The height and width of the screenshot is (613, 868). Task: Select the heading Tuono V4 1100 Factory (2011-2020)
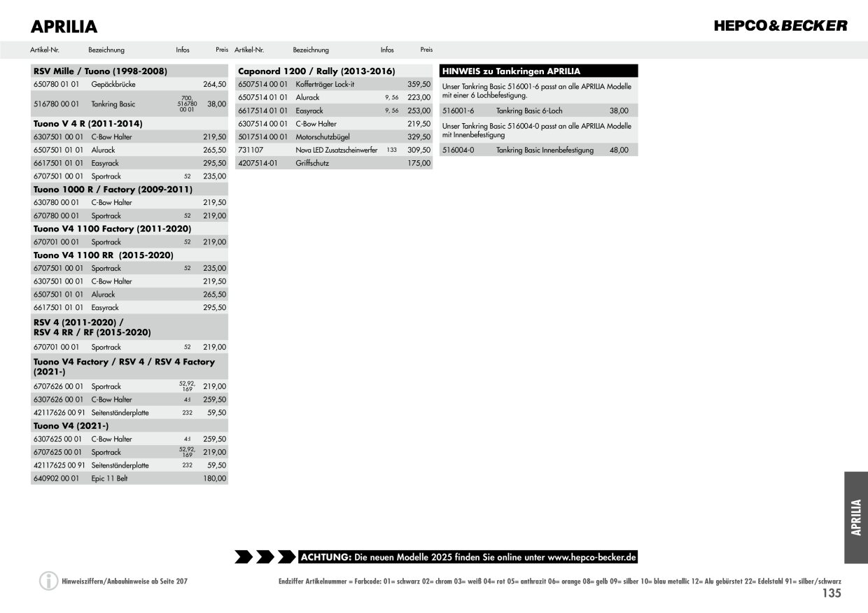(x=112, y=228)
